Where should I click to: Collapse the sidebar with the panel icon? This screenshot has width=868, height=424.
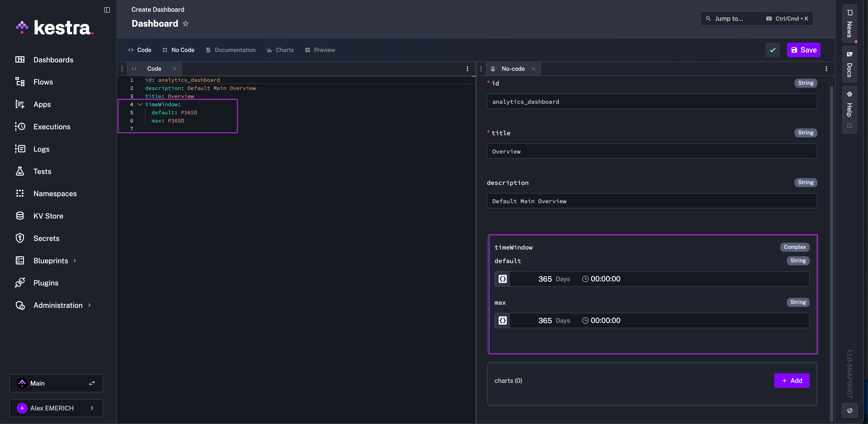point(107,10)
